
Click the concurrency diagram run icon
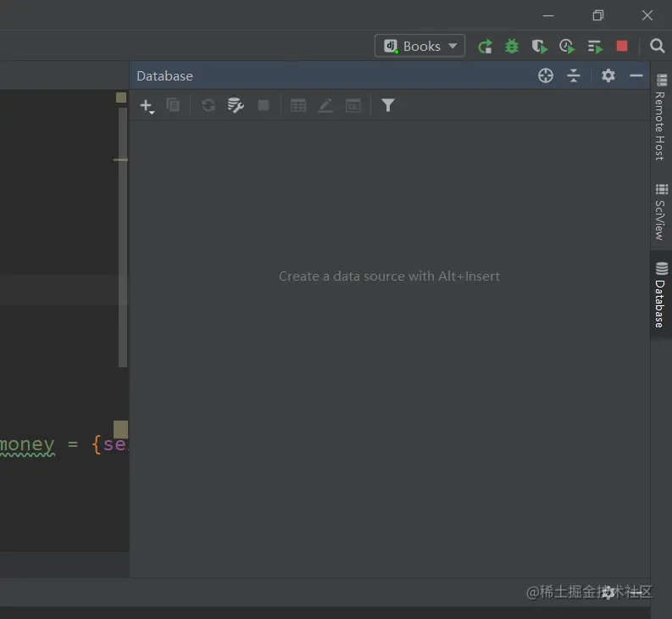point(595,47)
